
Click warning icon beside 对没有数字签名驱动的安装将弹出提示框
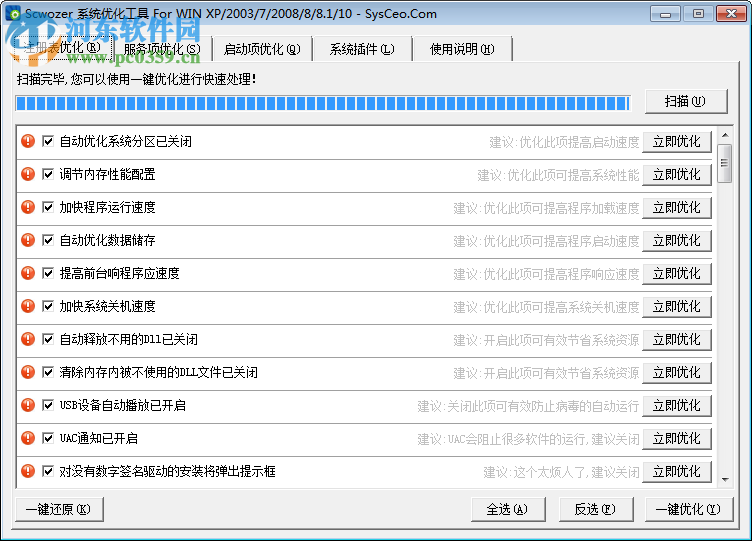[28, 471]
